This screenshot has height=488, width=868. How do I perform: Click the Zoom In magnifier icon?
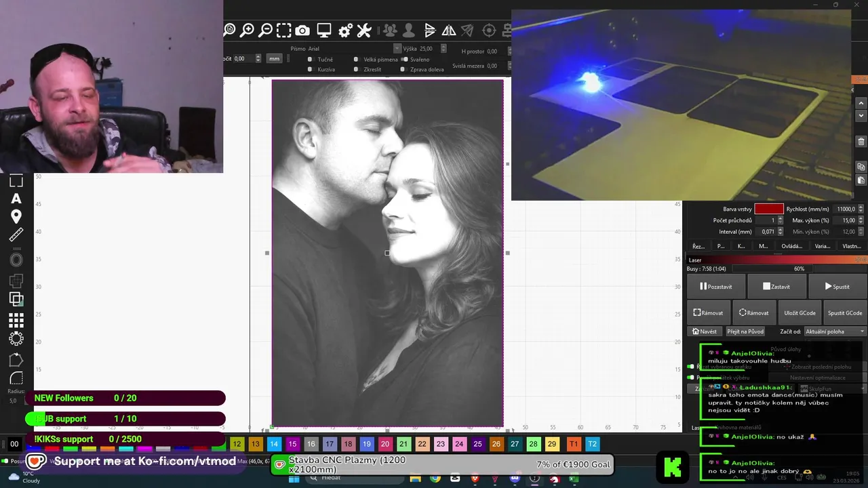248,30
